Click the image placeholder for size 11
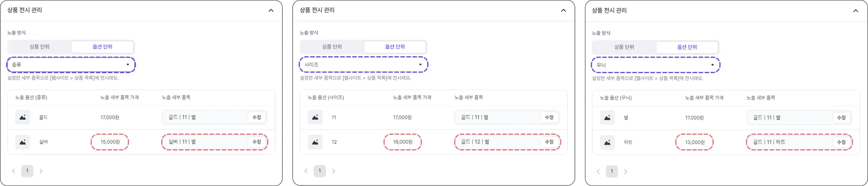This screenshot has height=186, width=868. coord(315,117)
